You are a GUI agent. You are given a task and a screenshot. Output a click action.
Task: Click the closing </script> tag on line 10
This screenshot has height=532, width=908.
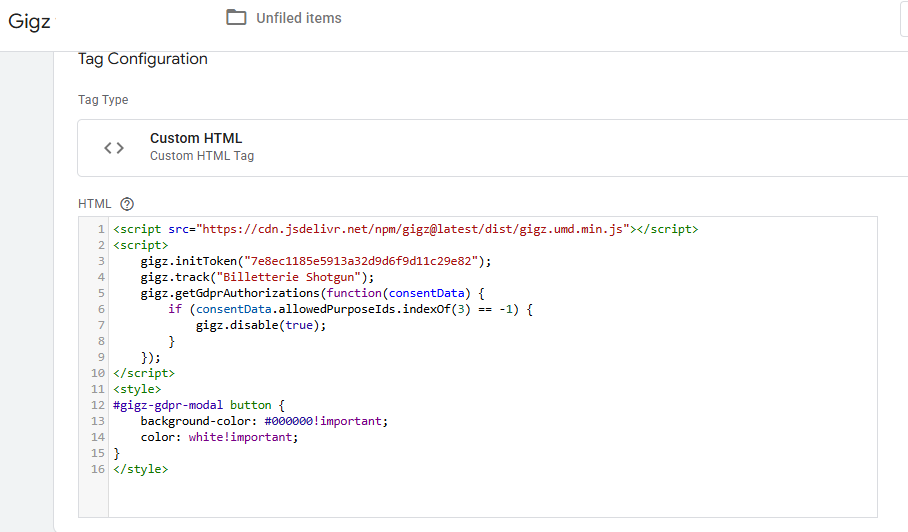(144, 373)
